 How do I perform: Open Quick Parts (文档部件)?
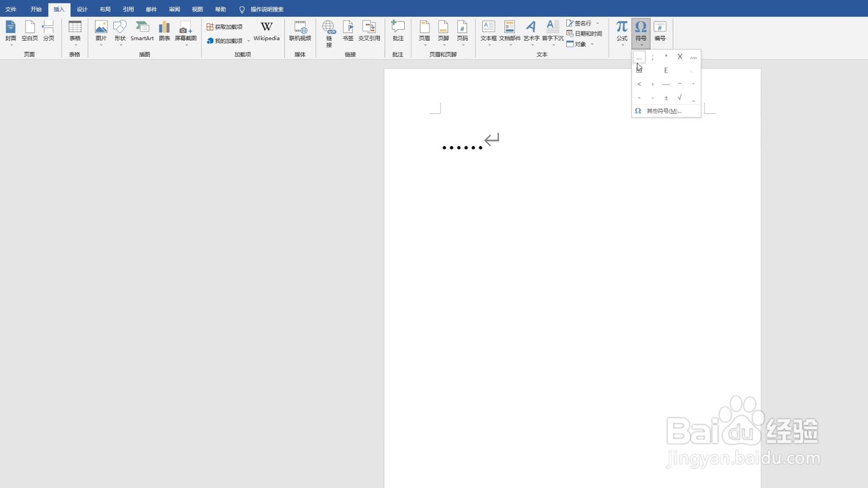(509, 33)
